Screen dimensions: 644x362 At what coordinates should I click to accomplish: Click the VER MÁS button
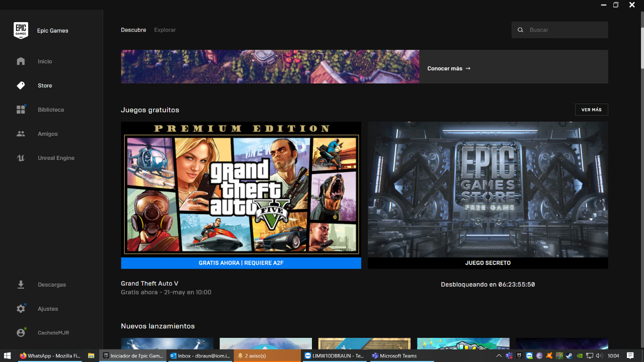(592, 110)
